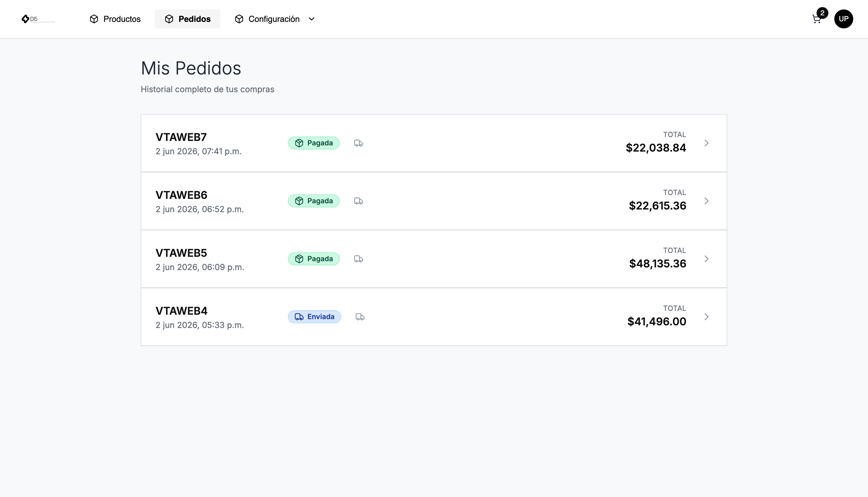Click total $22,038.84
Image resolution: width=868 pixels, height=497 pixels.
click(656, 148)
